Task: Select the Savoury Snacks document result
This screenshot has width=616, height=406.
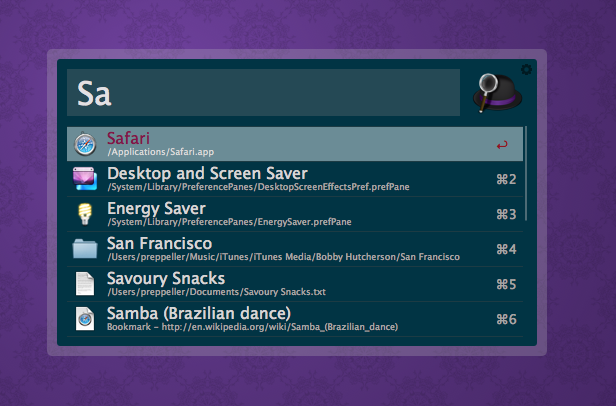Action: pos(165,279)
